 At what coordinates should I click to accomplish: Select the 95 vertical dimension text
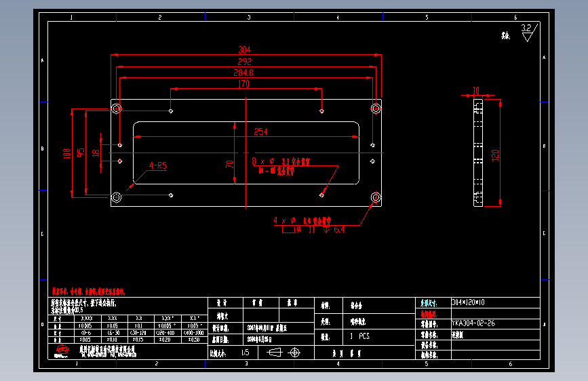[81, 153]
